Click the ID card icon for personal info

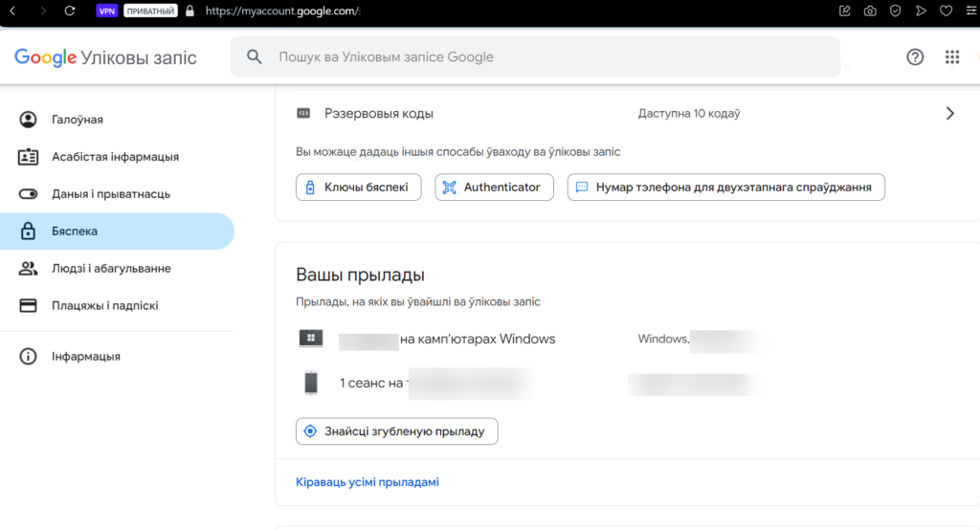coord(28,157)
